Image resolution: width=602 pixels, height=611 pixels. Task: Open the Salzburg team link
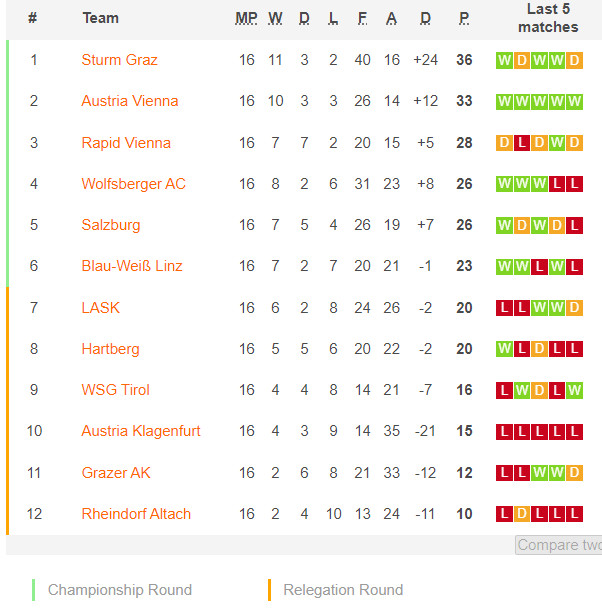tap(111, 225)
